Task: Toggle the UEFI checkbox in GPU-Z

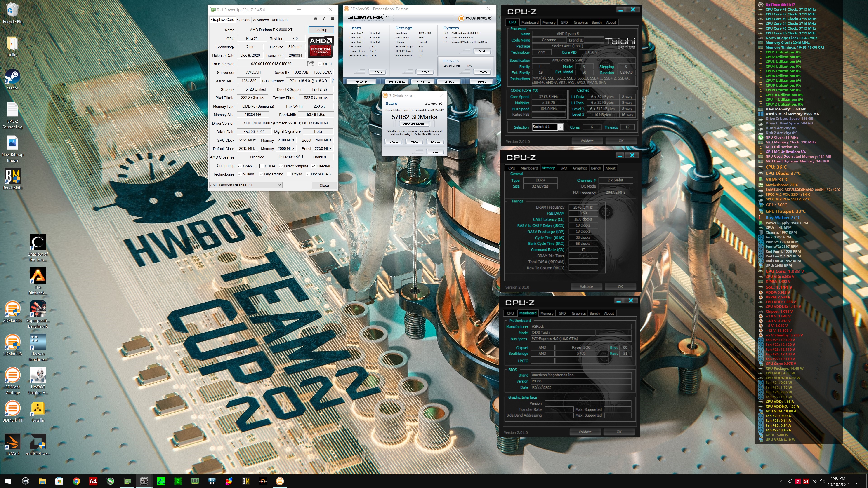Action: coord(320,64)
